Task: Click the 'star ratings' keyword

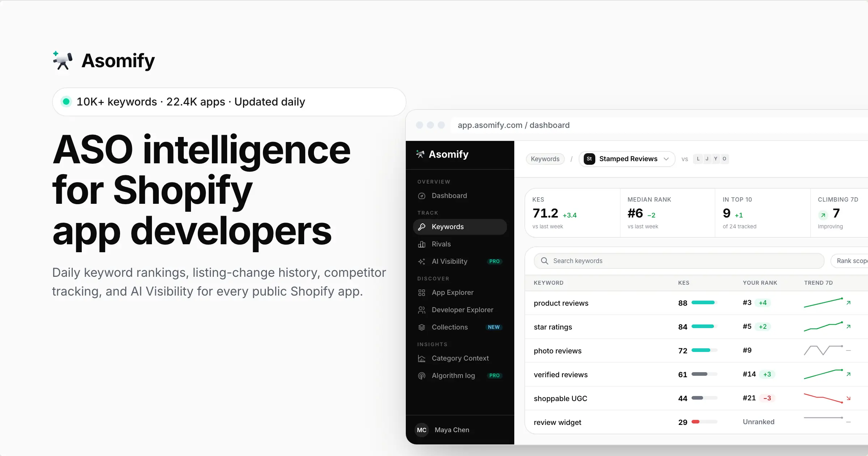Action: (553, 327)
